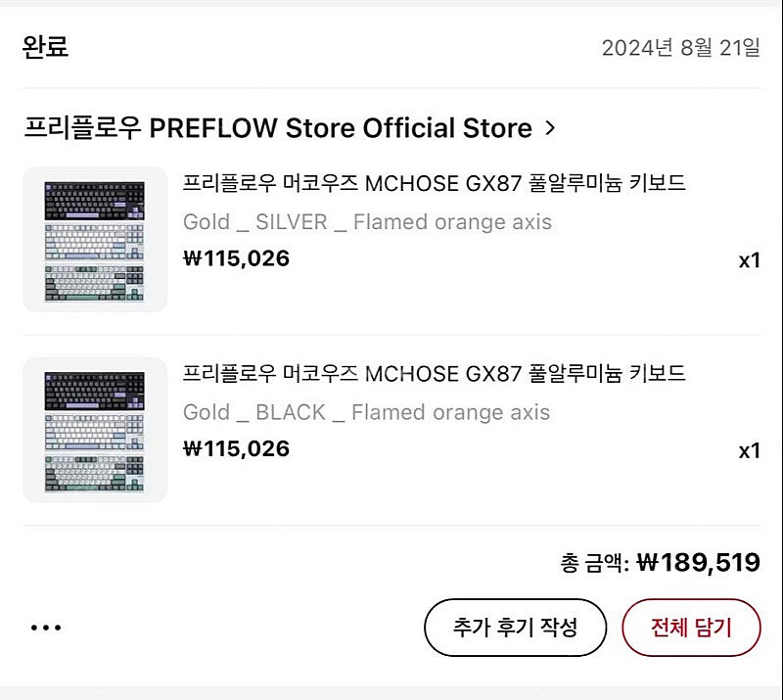
Task: Click the ₩115,026 price of BLACK item
Action: 236,448
